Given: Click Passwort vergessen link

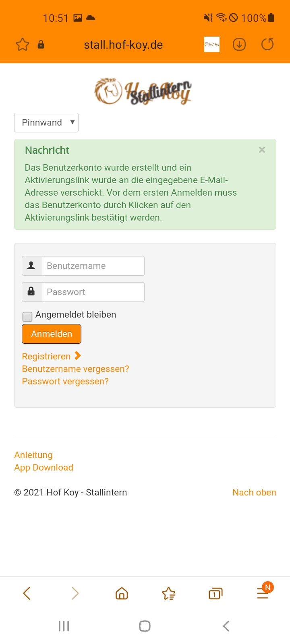Looking at the screenshot, I should tap(65, 381).
